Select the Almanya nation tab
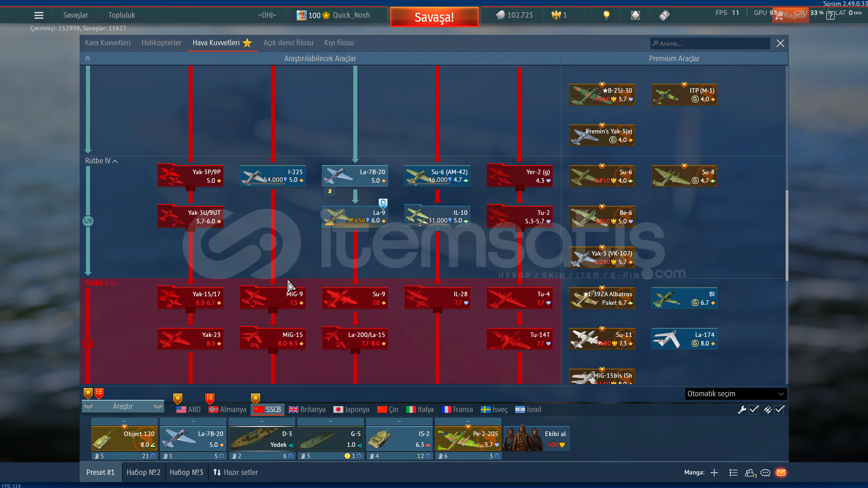The width and height of the screenshot is (868, 488). tap(228, 410)
